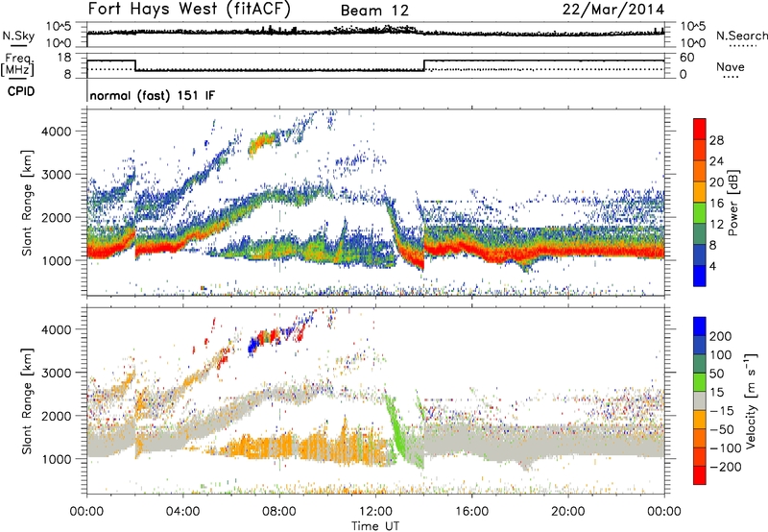Image resolution: width=768 pixels, height=532 pixels.
Task: Select the '4' tick on Power colorbar
Action: pos(713,267)
